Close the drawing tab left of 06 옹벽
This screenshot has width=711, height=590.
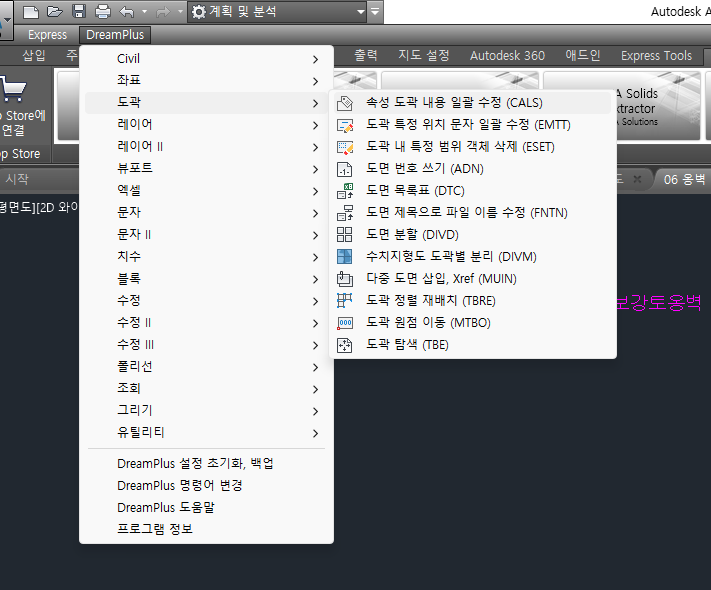click(x=637, y=179)
